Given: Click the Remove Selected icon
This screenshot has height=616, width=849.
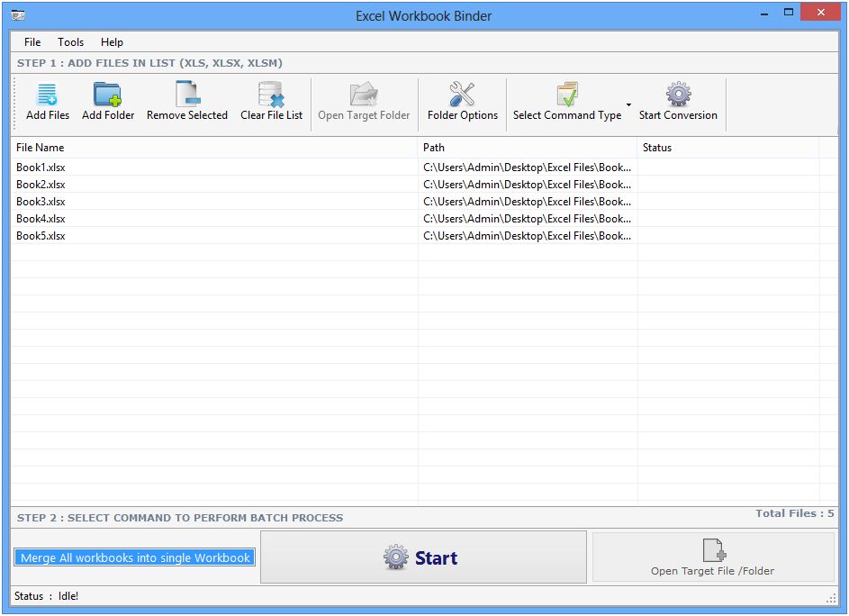Looking at the screenshot, I should point(187,94).
